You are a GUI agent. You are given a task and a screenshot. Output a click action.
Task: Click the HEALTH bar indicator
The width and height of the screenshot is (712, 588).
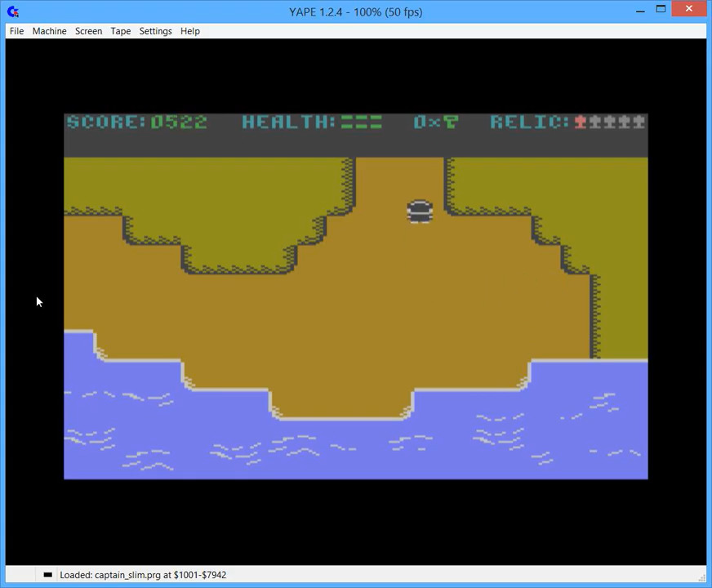tap(362, 122)
